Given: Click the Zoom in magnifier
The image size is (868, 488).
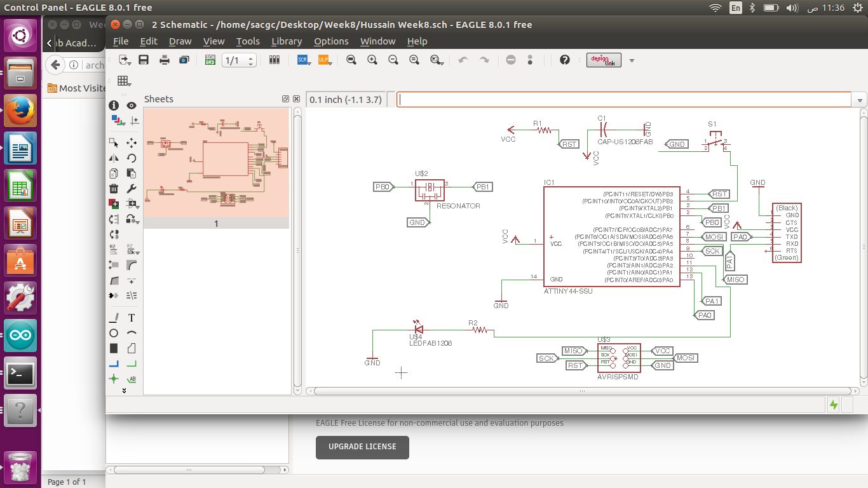Looking at the screenshot, I should coord(372,60).
